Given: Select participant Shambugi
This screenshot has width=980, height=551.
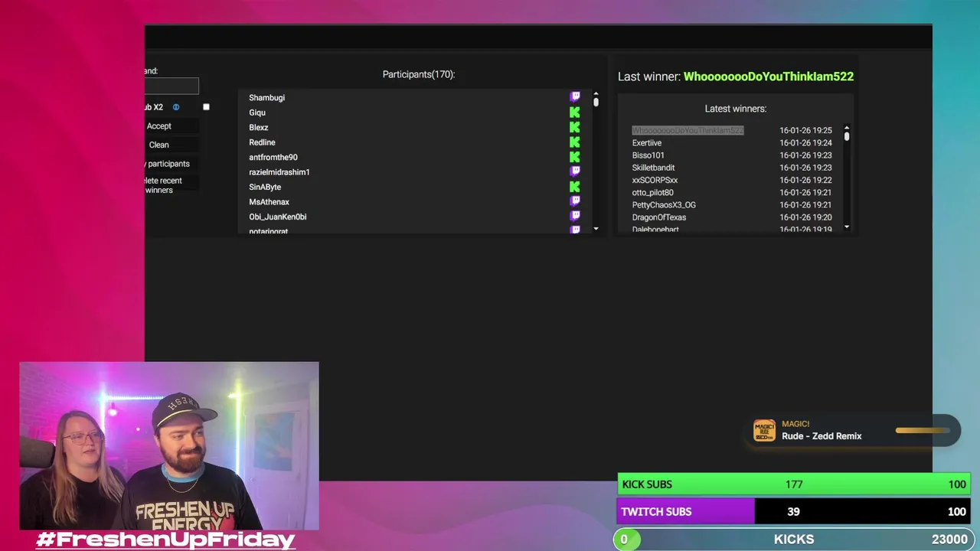Looking at the screenshot, I should tap(266, 97).
